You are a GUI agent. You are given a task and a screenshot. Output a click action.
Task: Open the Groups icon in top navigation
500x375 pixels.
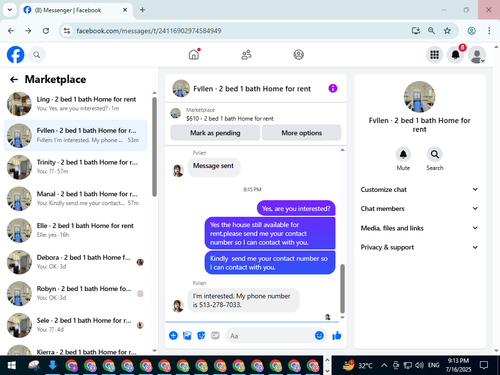click(x=298, y=55)
